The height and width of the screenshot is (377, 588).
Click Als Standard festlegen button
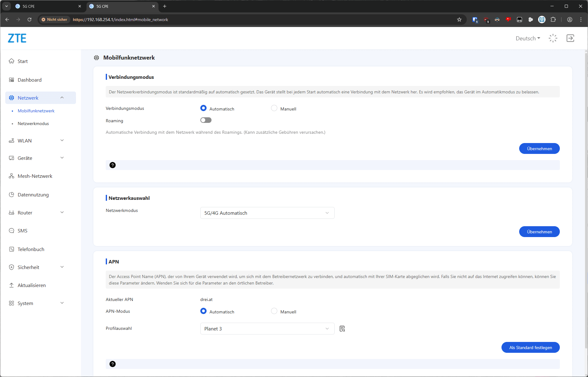click(530, 348)
